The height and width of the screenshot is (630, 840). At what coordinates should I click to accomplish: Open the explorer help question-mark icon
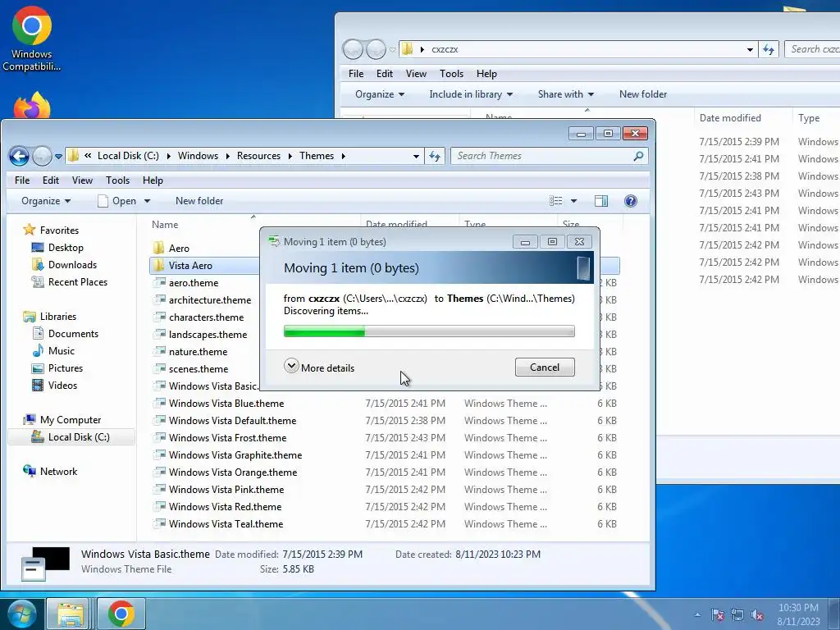tap(631, 201)
